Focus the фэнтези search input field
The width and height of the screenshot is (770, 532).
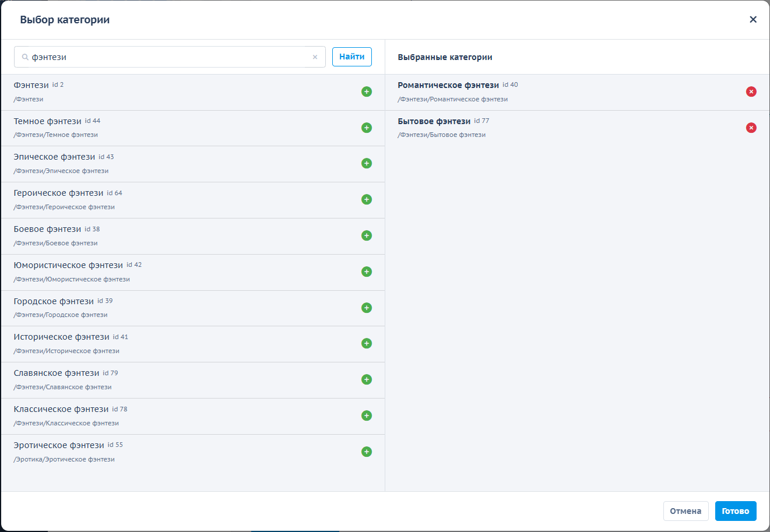pos(170,57)
